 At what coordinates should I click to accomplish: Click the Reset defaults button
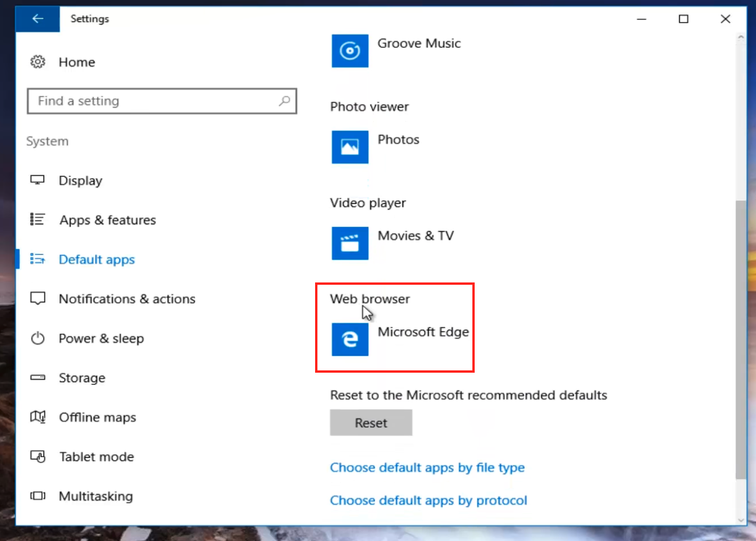tap(371, 423)
